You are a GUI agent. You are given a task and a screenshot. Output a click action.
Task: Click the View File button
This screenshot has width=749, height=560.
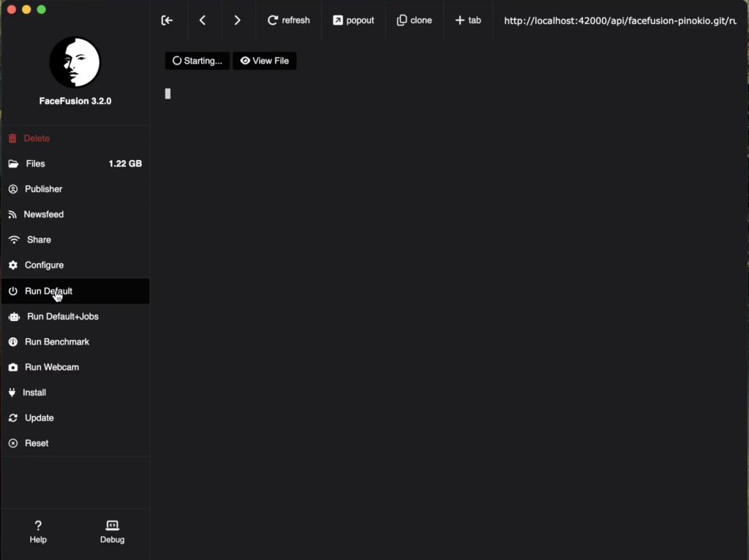265,61
